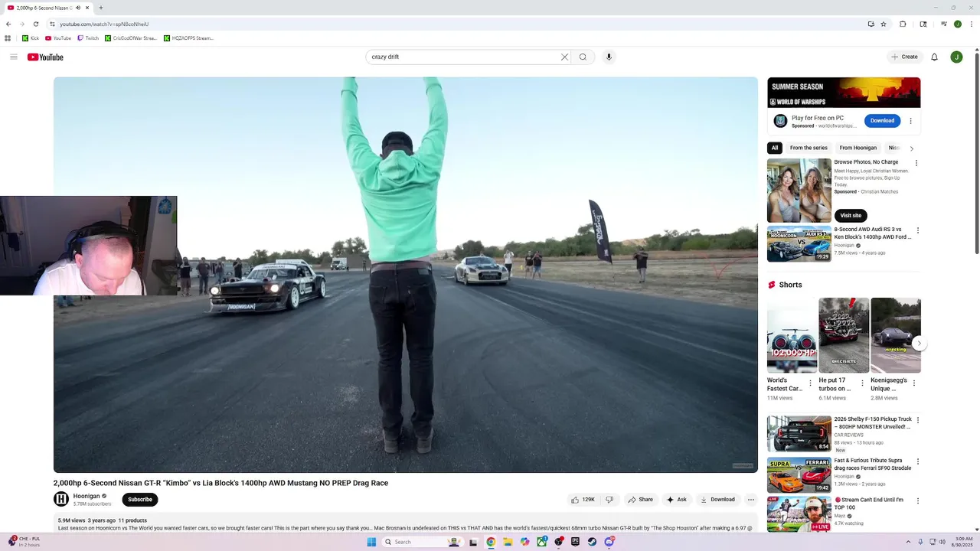This screenshot has width=980, height=551.
Task: Click the magnifier search button
Action: (583, 57)
